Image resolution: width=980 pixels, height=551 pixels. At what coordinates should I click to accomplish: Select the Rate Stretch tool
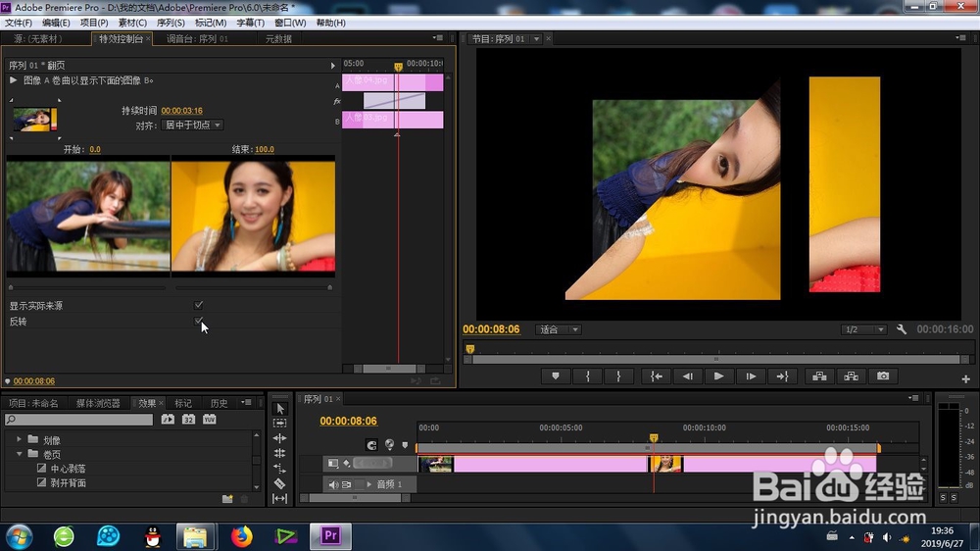pos(280,469)
